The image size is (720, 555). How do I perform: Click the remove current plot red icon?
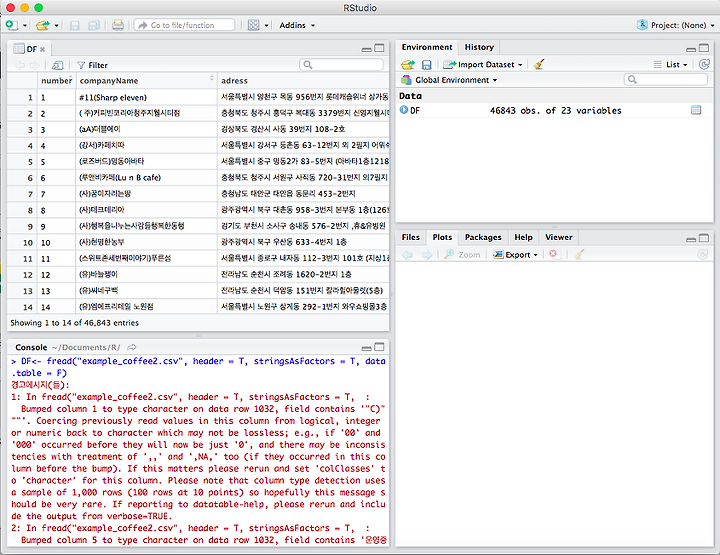pos(553,254)
